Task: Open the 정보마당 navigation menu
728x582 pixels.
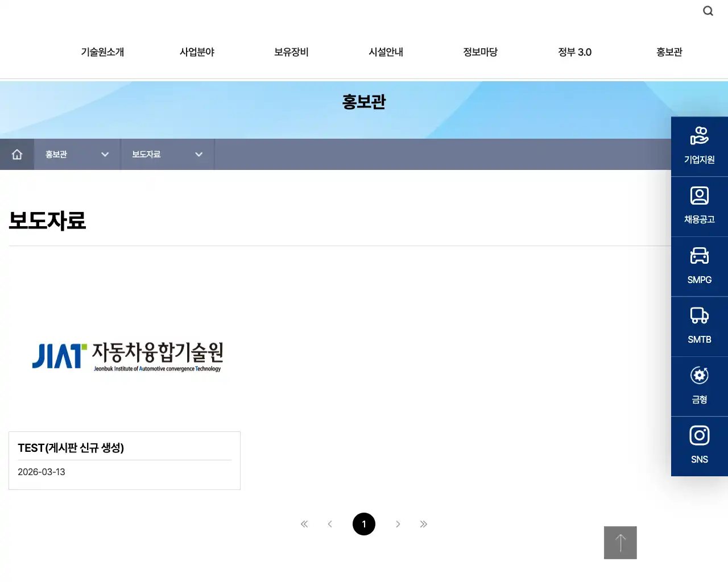Action: coord(480,52)
